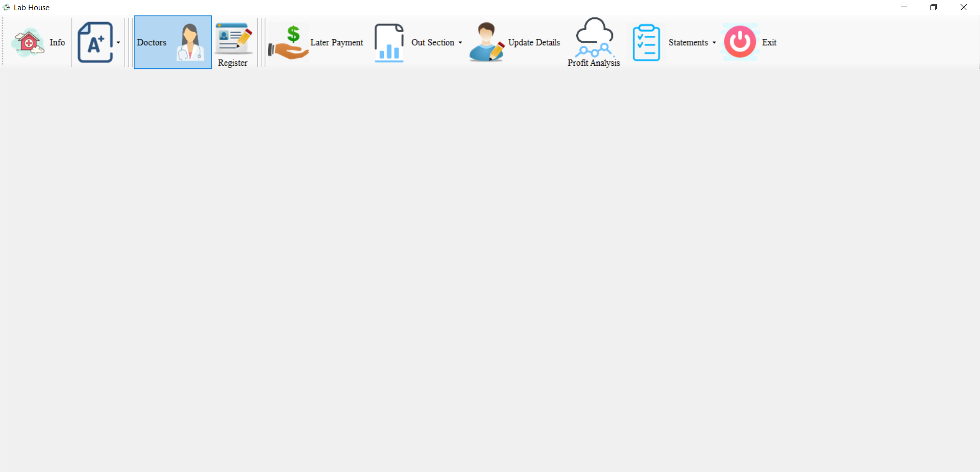The height and width of the screenshot is (472, 980).
Task: Expand the Statements dropdown arrow
Action: (x=714, y=42)
